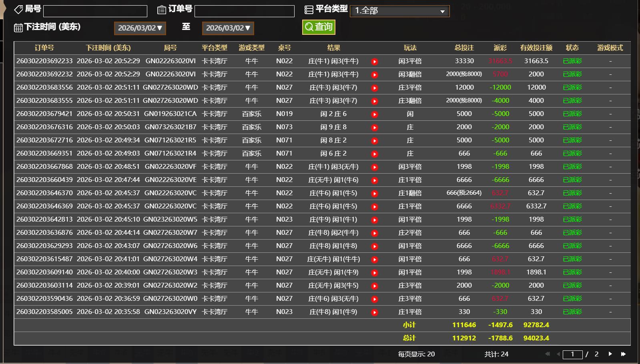This screenshot has height=364, width=640.
Task: Jump to first page arrow
Action: click(547, 354)
